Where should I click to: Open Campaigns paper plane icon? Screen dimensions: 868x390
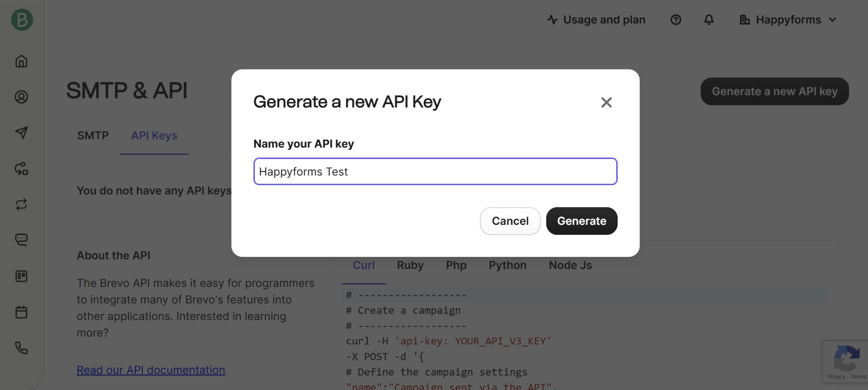(x=22, y=133)
